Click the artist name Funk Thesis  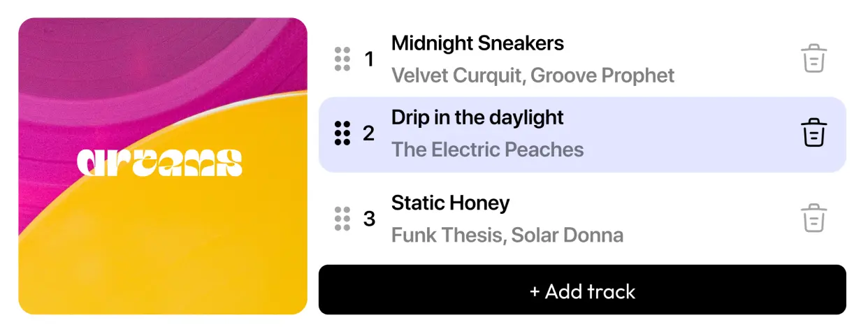click(x=447, y=235)
